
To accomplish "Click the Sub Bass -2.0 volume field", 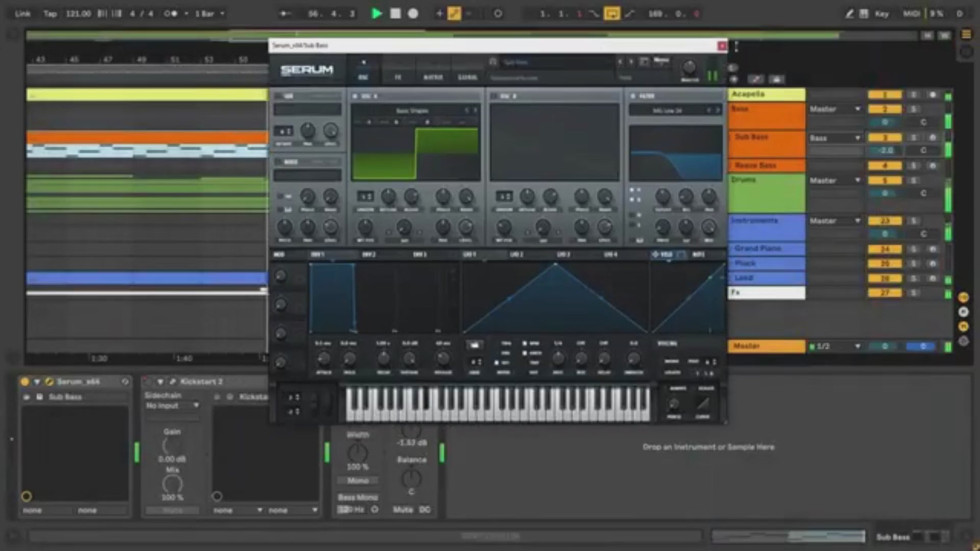I will [x=885, y=151].
